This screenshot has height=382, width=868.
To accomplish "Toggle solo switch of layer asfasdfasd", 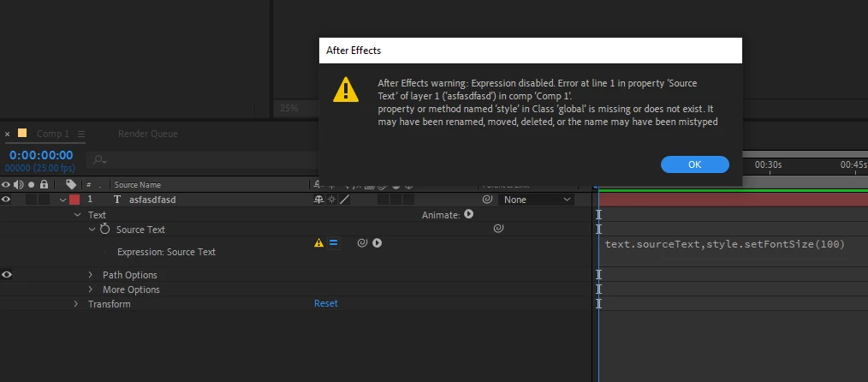I will (x=31, y=200).
